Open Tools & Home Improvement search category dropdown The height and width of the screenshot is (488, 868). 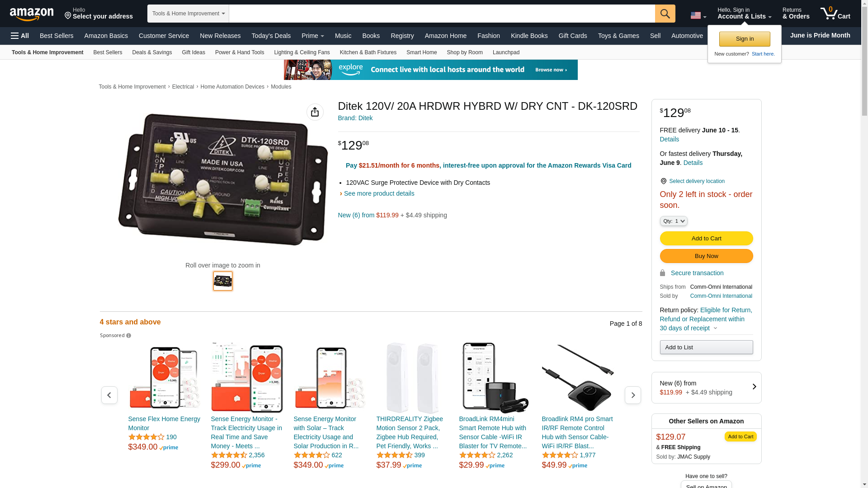(188, 14)
